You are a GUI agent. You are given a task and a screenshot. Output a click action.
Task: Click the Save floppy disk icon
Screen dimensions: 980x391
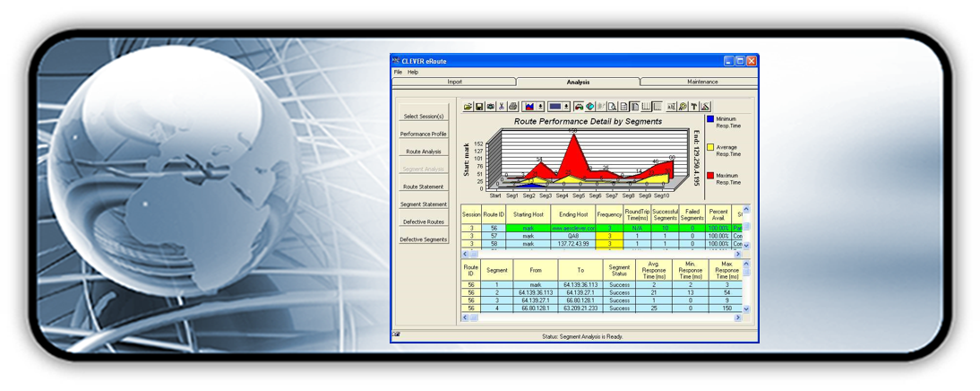[x=479, y=107]
